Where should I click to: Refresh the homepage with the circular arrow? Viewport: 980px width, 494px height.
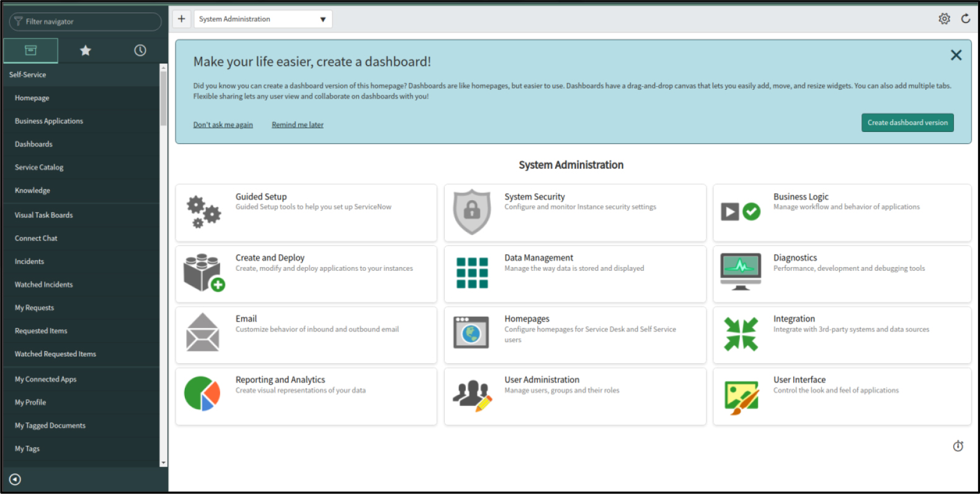point(966,19)
